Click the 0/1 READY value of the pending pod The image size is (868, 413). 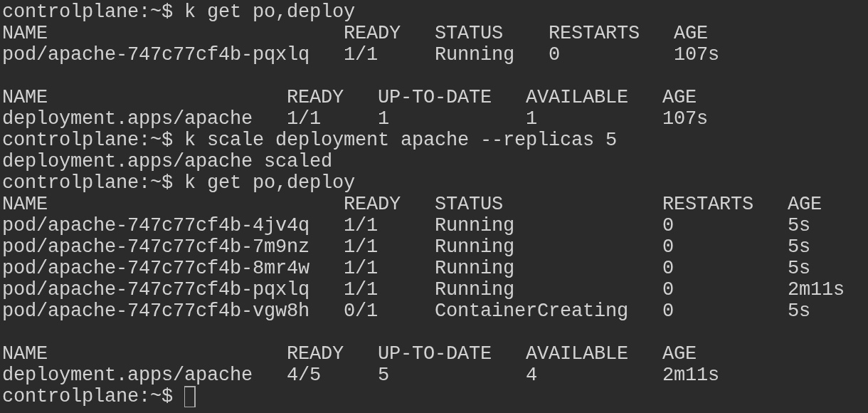[360, 311]
